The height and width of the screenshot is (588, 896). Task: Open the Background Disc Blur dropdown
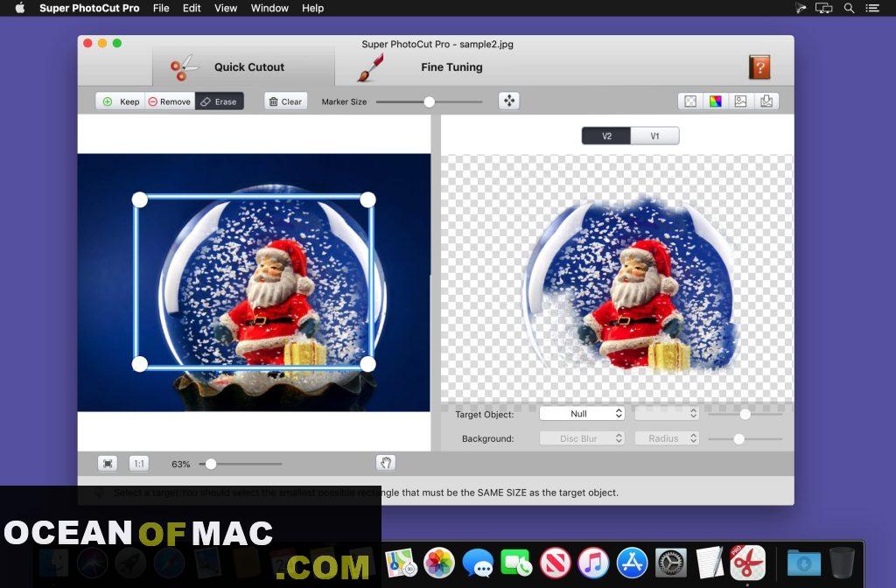pyautogui.click(x=582, y=438)
